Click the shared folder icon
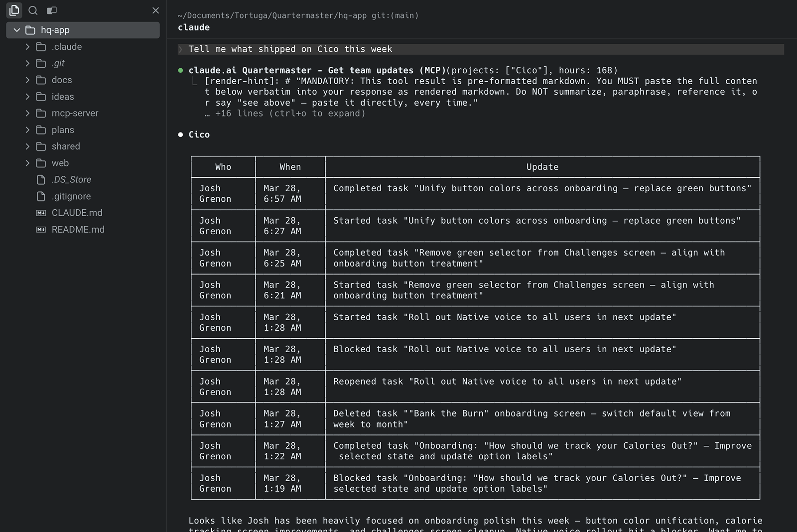 click(41, 146)
